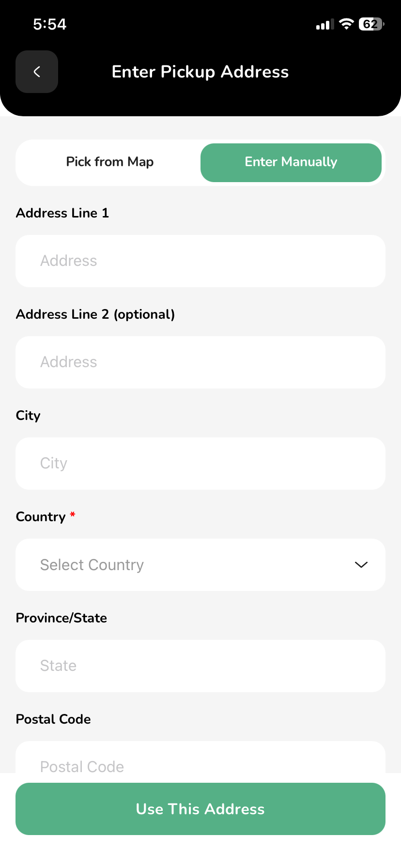
Task: Tap the Enter Pickup Address title
Action: point(200,72)
